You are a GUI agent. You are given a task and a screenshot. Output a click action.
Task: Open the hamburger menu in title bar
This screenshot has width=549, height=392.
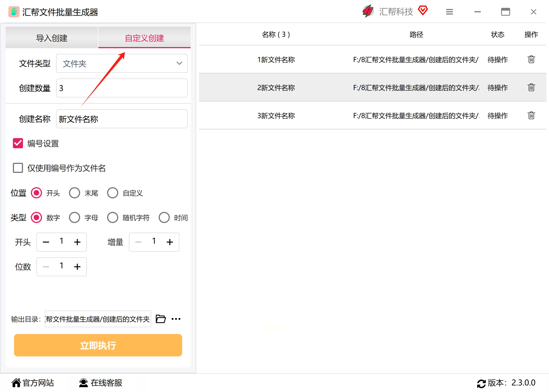449,12
